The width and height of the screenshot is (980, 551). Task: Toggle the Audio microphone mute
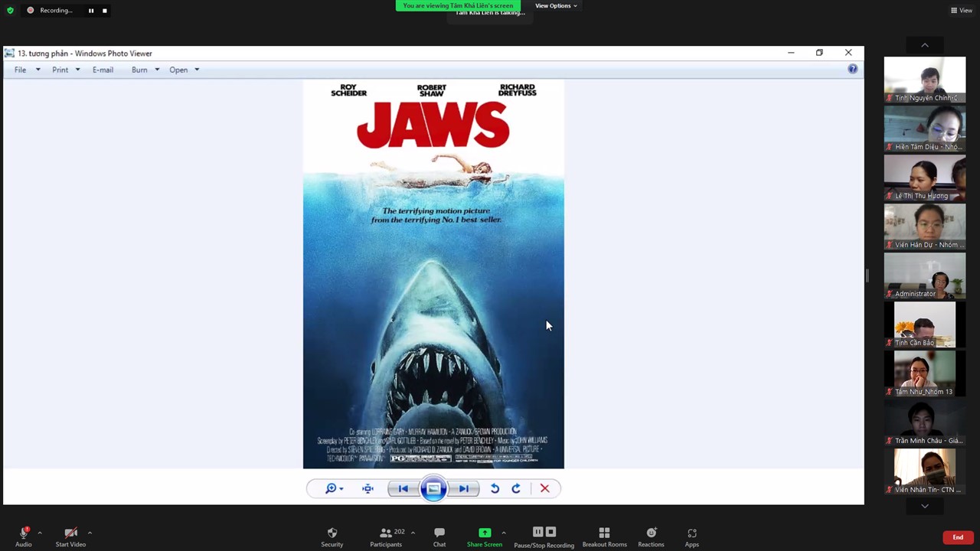pyautogui.click(x=24, y=537)
